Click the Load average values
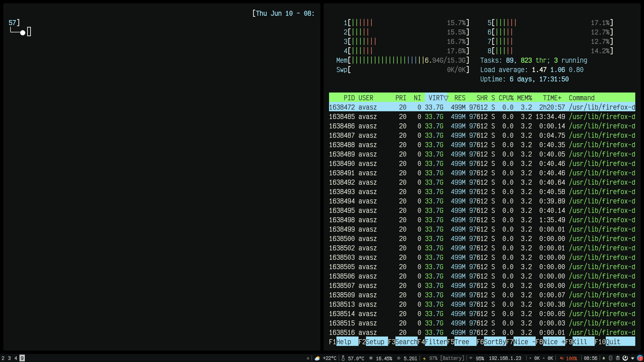 (557, 70)
